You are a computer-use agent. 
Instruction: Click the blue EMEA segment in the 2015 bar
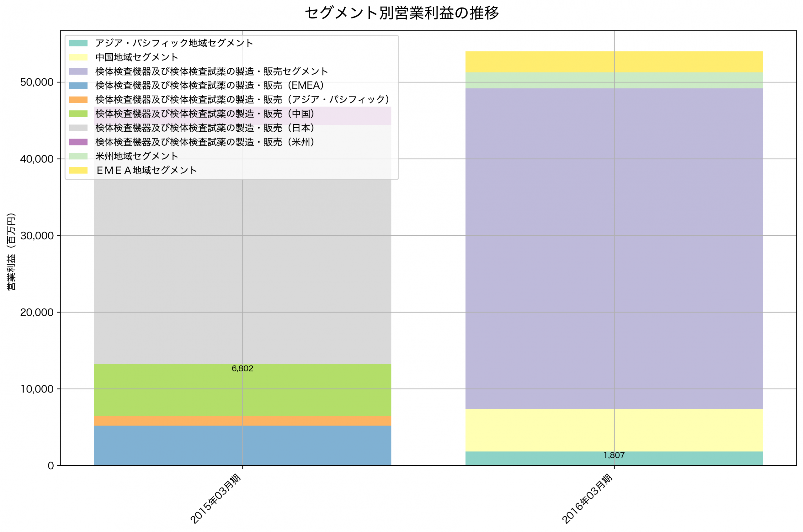[x=242, y=445]
